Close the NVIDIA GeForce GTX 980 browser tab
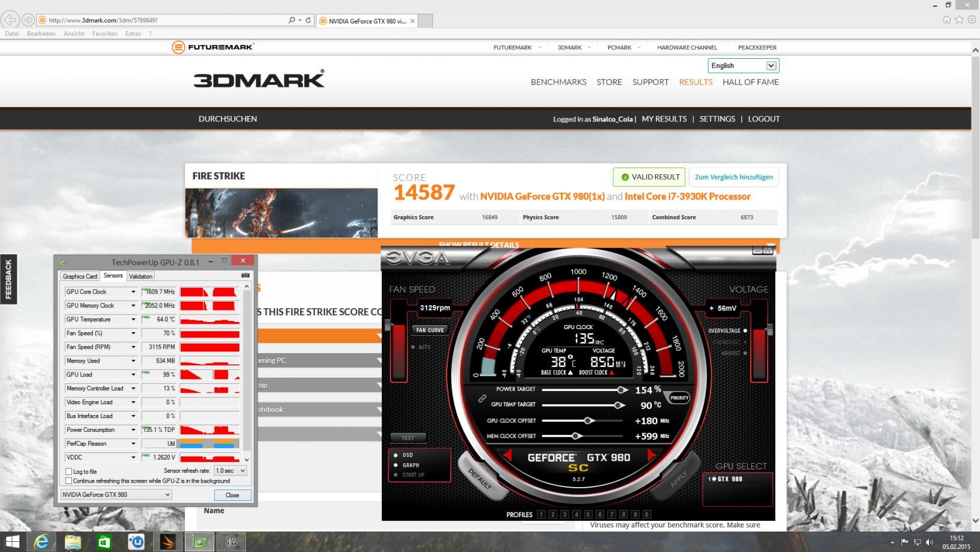980x552 pixels. pos(412,21)
